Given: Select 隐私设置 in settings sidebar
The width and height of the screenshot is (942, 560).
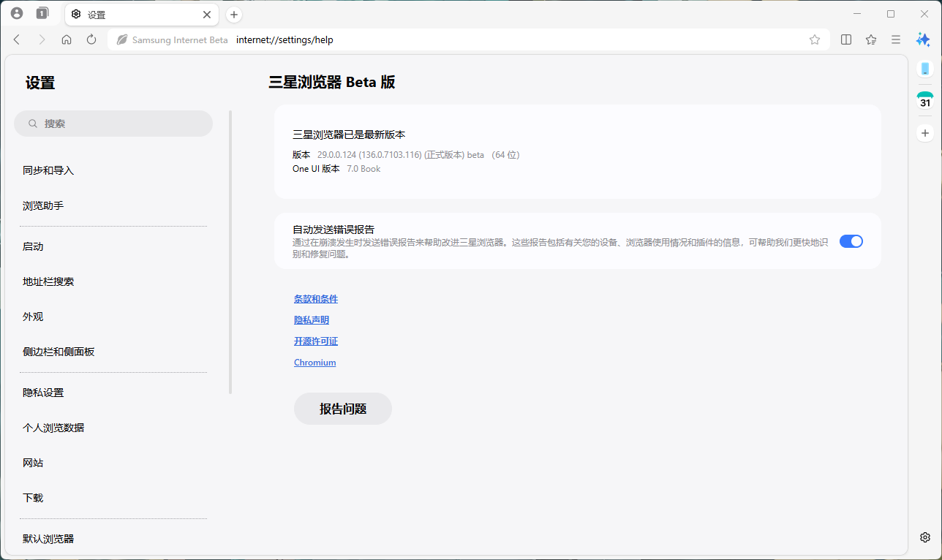Looking at the screenshot, I should pos(45,392).
